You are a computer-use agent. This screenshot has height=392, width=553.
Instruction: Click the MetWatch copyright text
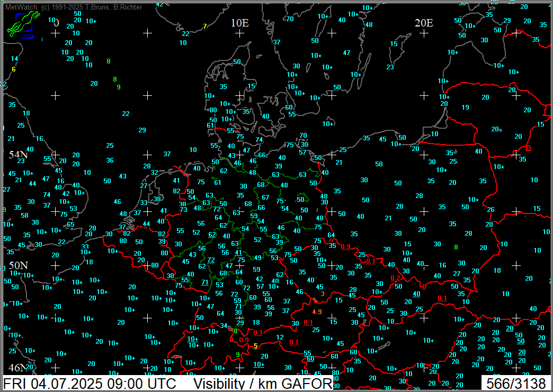tap(74, 7)
